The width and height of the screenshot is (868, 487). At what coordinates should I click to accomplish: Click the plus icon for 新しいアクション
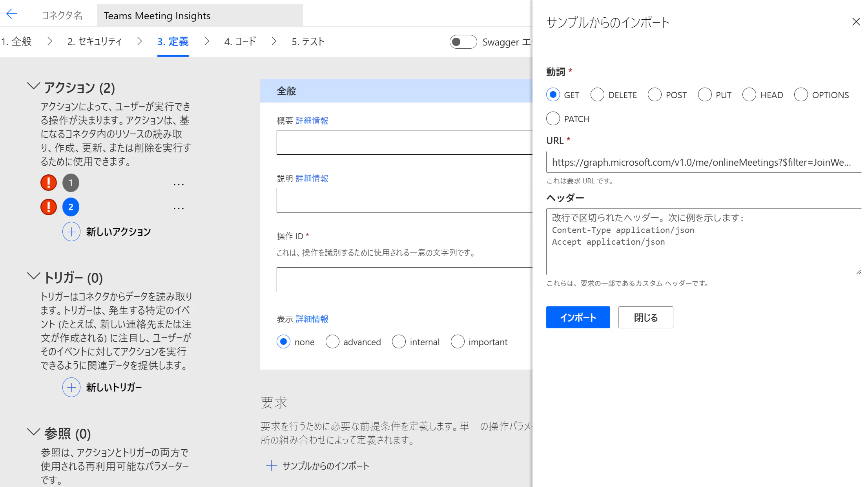tap(71, 232)
